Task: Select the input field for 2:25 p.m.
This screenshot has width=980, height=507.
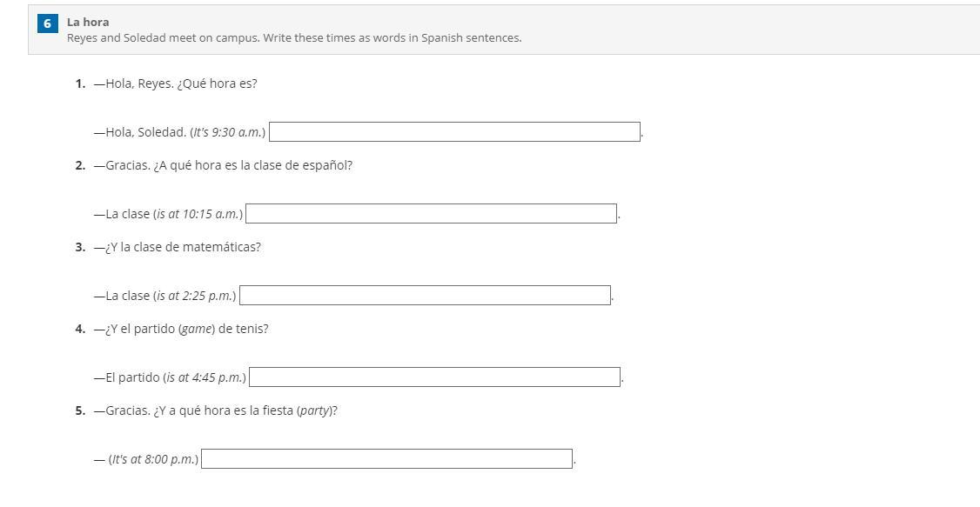Action: tap(425, 296)
